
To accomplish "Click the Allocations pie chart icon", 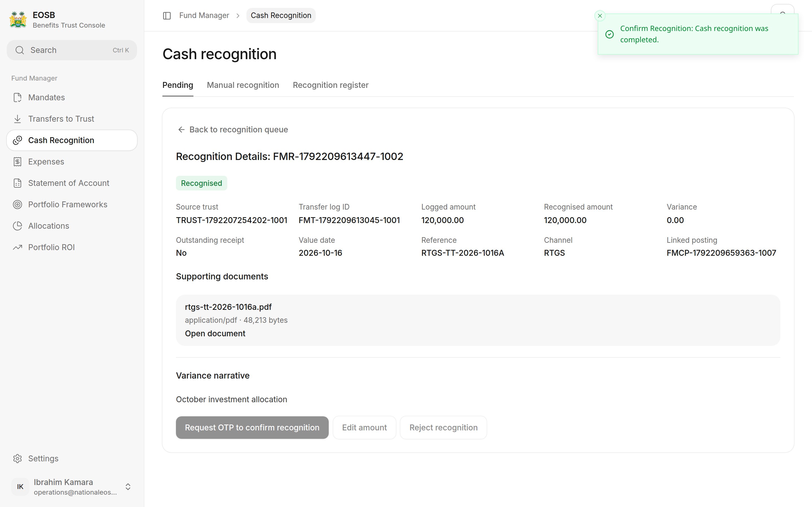I will [x=17, y=226].
